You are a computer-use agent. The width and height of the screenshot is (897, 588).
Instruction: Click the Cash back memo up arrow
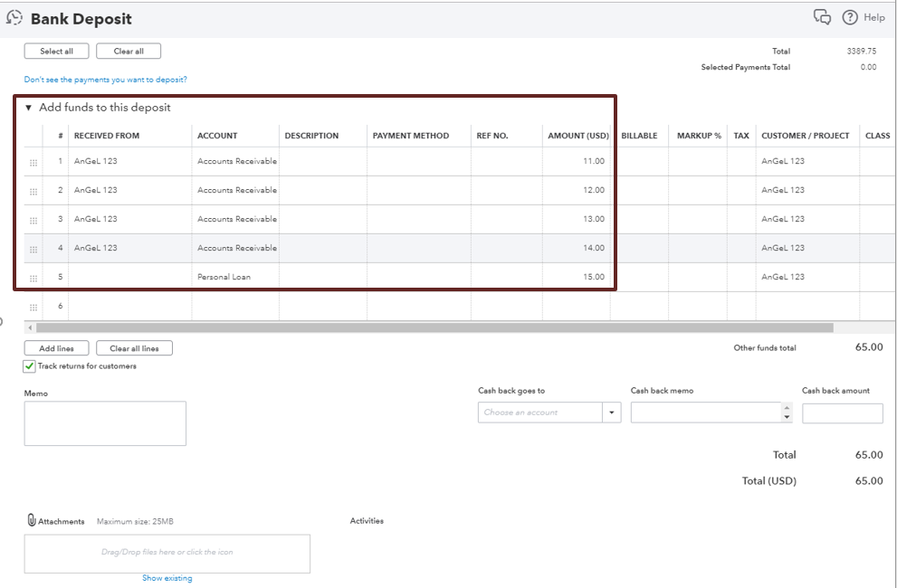click(x=787, y=408)
